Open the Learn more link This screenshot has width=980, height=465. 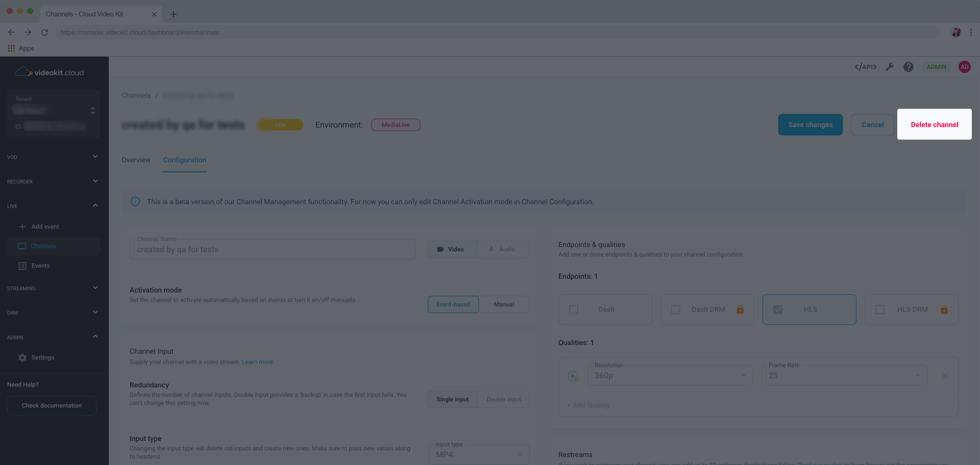point(257,362)
